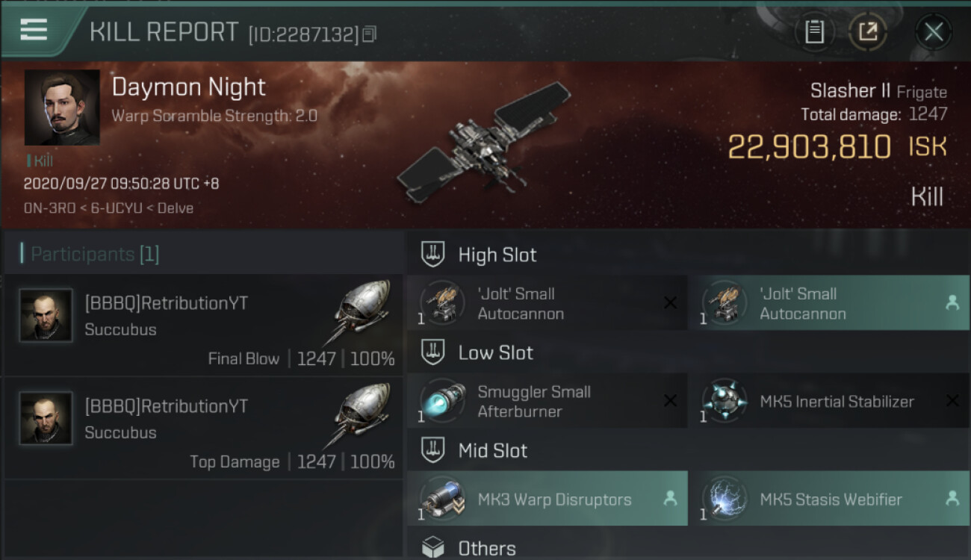Share the kill report externally
The height and width of the screenshot is (560, 971).
867,31
